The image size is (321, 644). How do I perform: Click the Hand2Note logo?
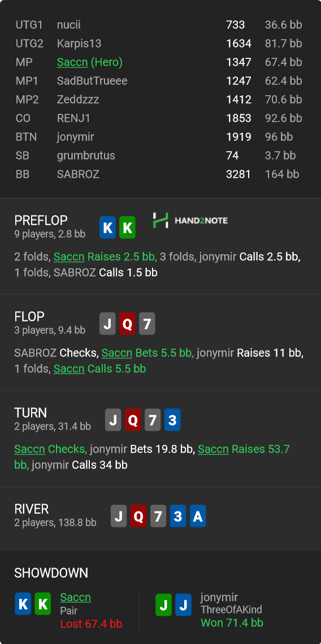(x=190, y=221)
